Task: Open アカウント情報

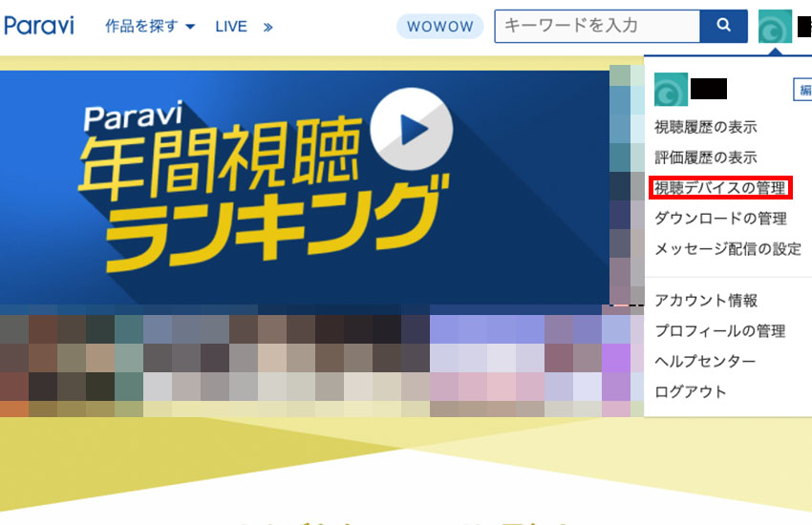Action: 706,301
